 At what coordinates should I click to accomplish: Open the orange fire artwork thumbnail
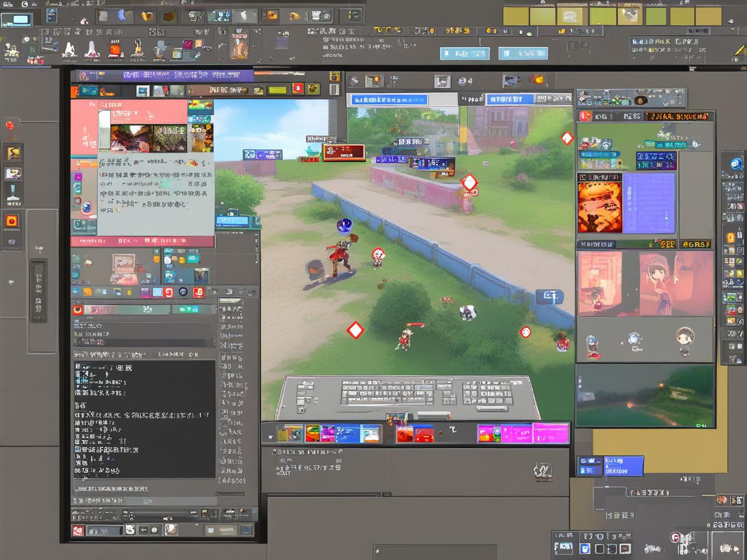coord(600,208)
